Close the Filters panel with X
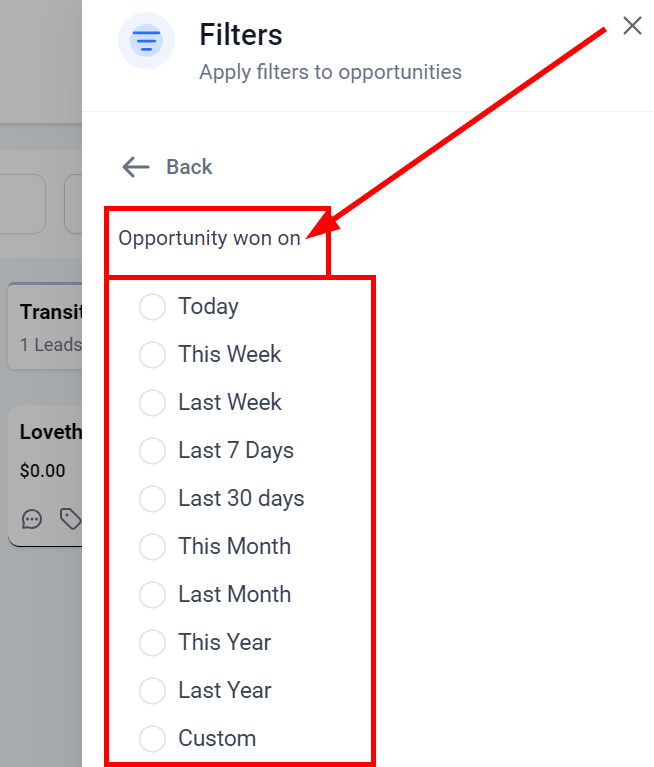Viewport: 654px width, 767px height. [632, 26]
